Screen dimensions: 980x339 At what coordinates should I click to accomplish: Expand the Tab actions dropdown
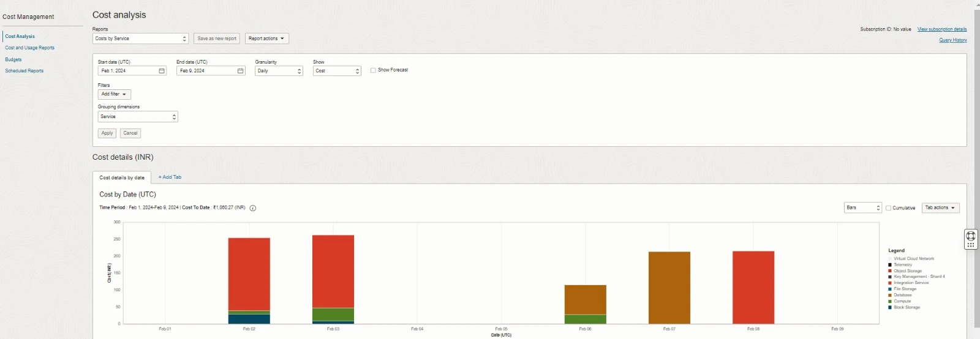[940, 208]
